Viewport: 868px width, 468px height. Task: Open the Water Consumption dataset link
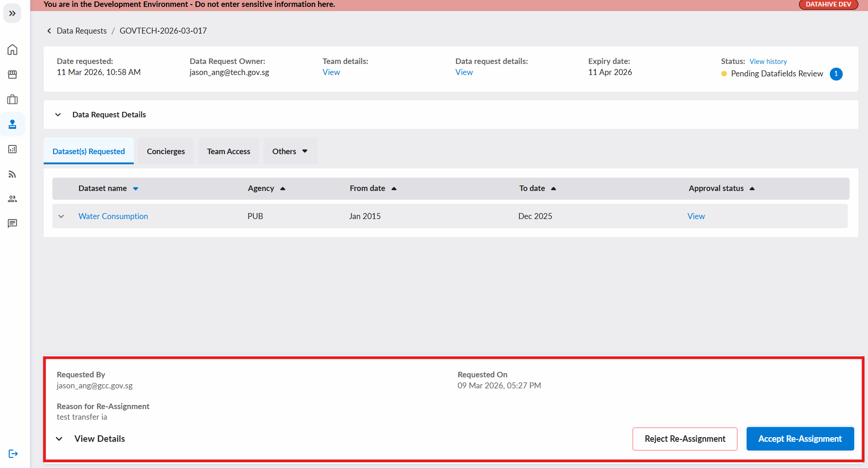(x=113, y=216)
